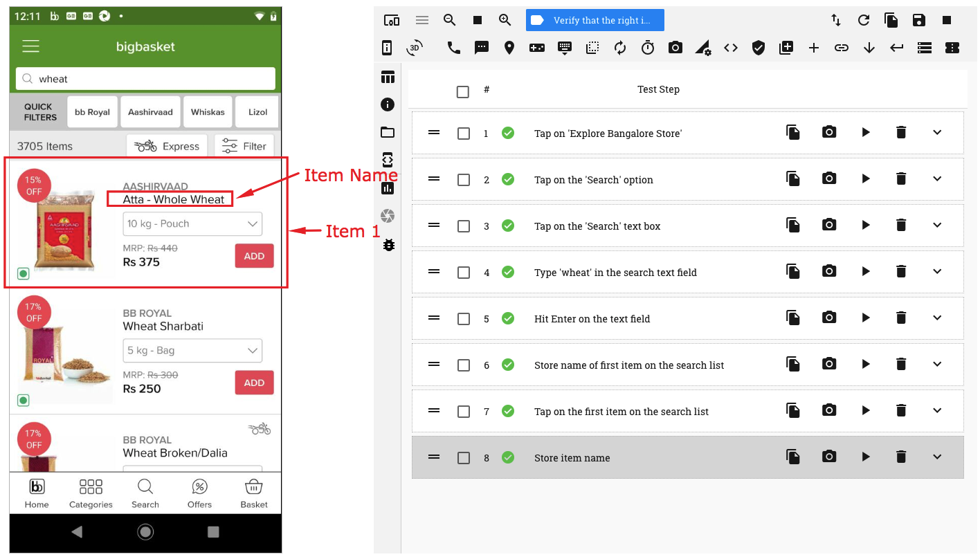Open the Filter button
The width and height of the screenshot is (980, 559).
click(244, 146)
